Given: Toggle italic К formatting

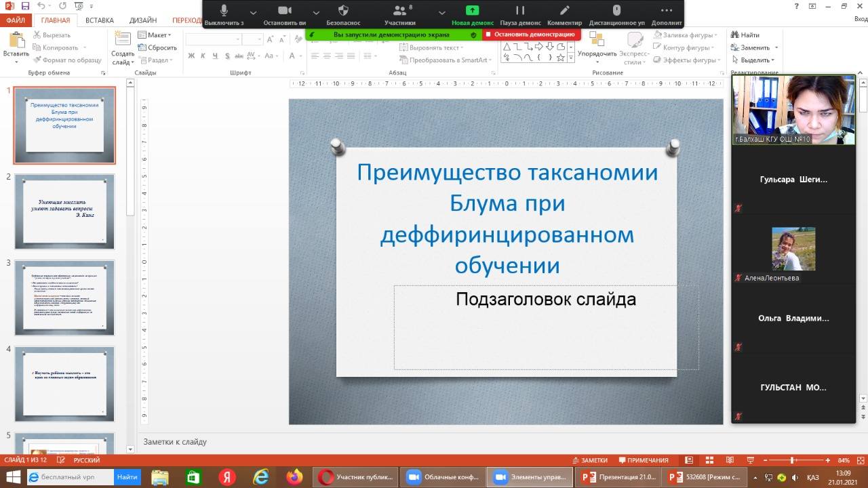Looking at the screenshot, I should (x=203, y=56).
